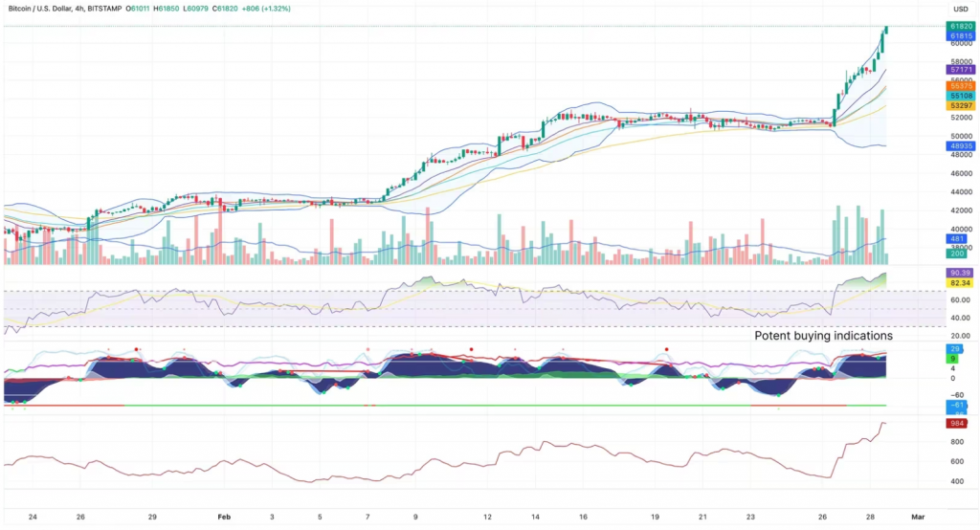Click the teal 55108 price label
The image size is (980, 530).
(x=961, y=97)
